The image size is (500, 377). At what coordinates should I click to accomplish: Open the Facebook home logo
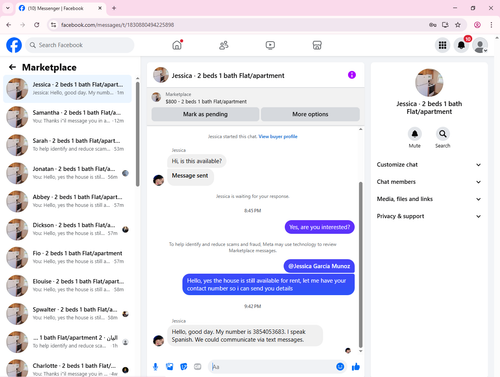point(14,45)
